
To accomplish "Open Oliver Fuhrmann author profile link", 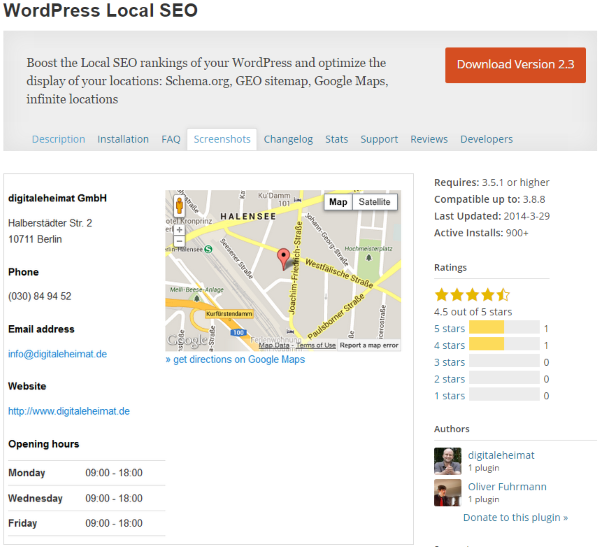I will click(x=507, y=487).
